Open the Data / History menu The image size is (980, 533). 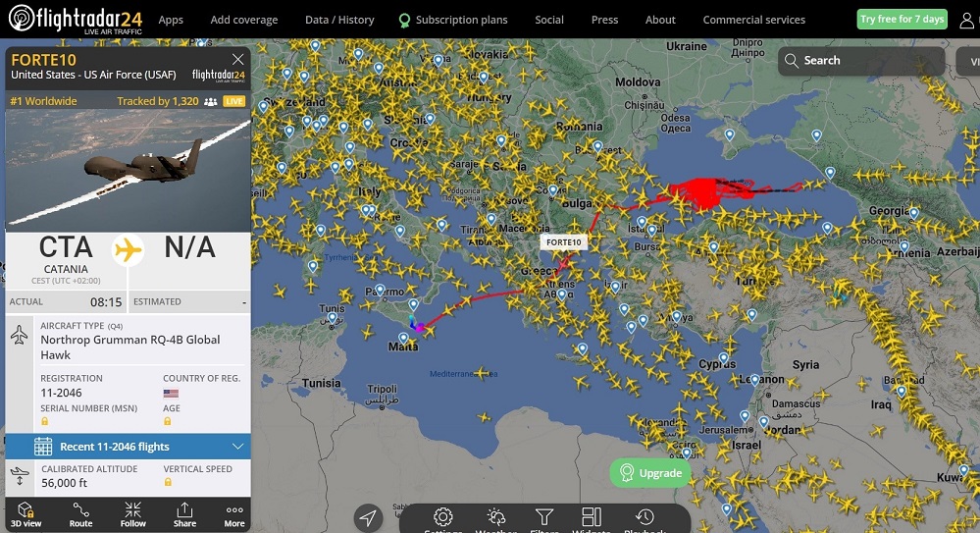339,20
